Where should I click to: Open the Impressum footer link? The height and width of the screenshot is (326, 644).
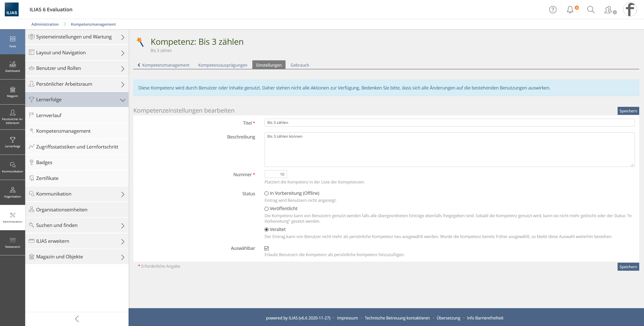(347, 318)
